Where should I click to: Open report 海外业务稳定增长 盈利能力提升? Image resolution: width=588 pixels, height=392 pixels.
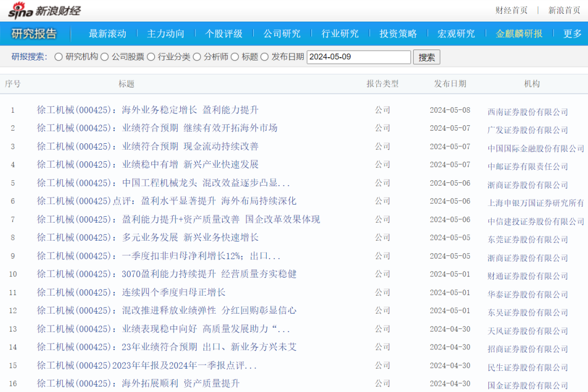point(148,110)
